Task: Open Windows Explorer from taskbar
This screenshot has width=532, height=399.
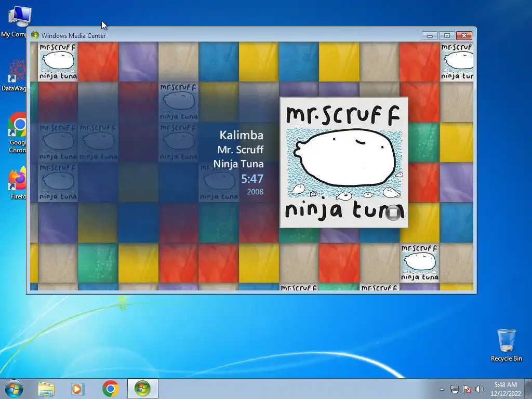Action: 46,389
